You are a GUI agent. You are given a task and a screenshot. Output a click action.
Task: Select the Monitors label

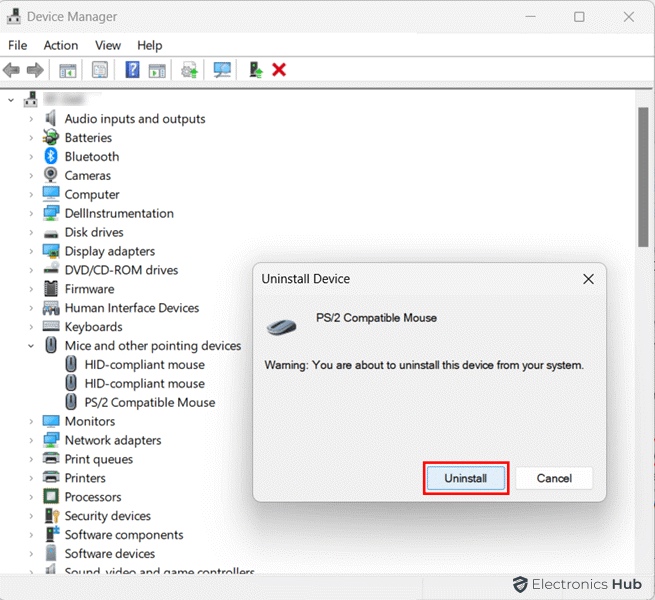(x=90, y=421)
